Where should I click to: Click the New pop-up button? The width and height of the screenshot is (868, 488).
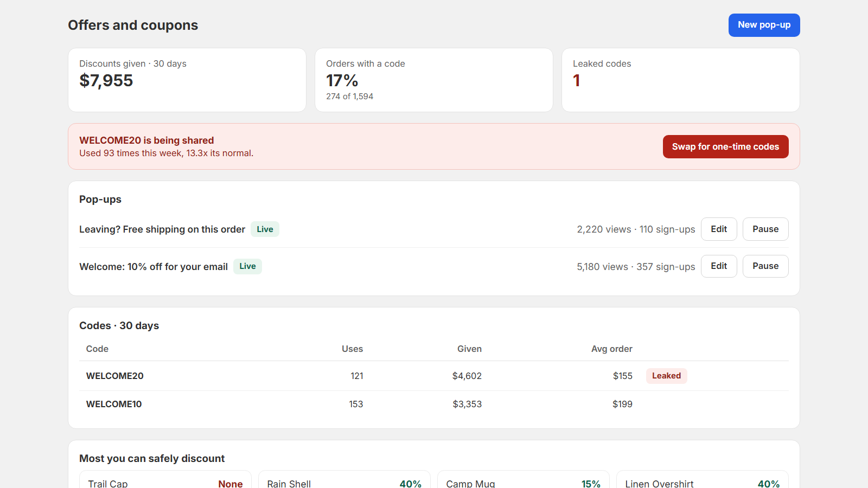[764, 25]
